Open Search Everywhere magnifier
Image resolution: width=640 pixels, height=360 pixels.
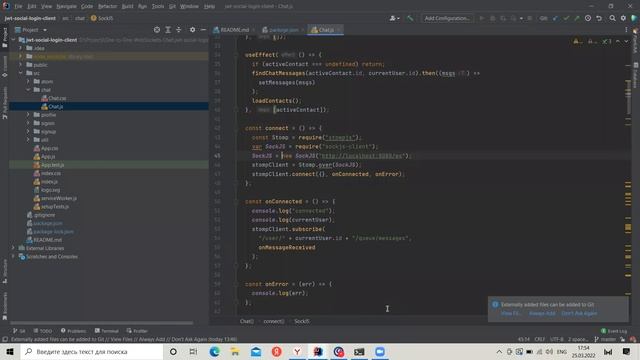[x=612, y=18]
